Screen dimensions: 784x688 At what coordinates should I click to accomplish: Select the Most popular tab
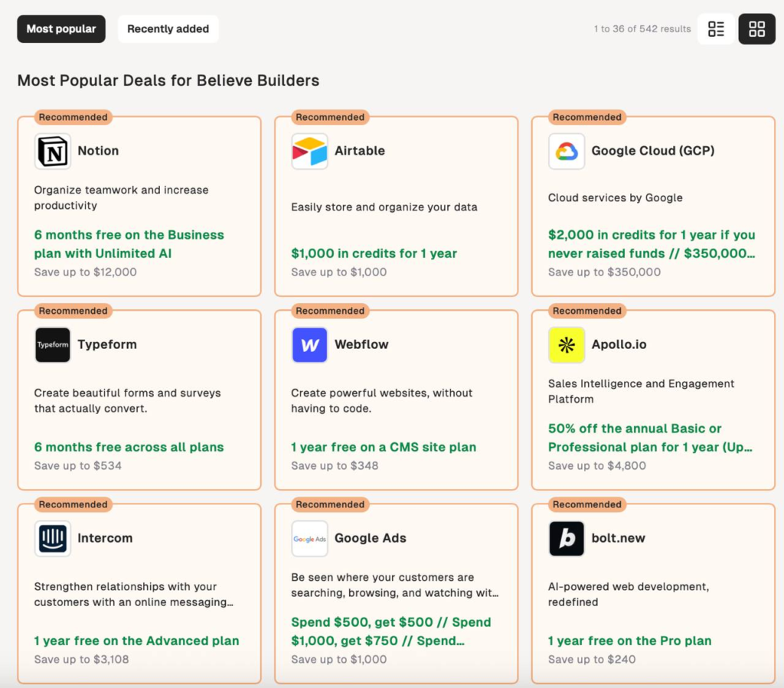pos(61,29)
